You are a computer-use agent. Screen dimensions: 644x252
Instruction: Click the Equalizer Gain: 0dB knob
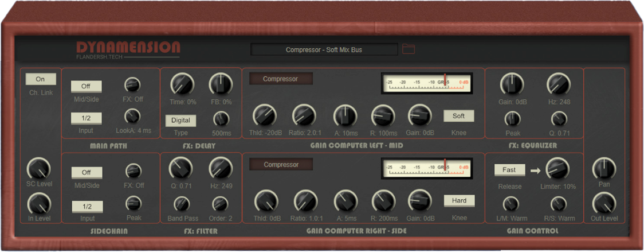512,84
